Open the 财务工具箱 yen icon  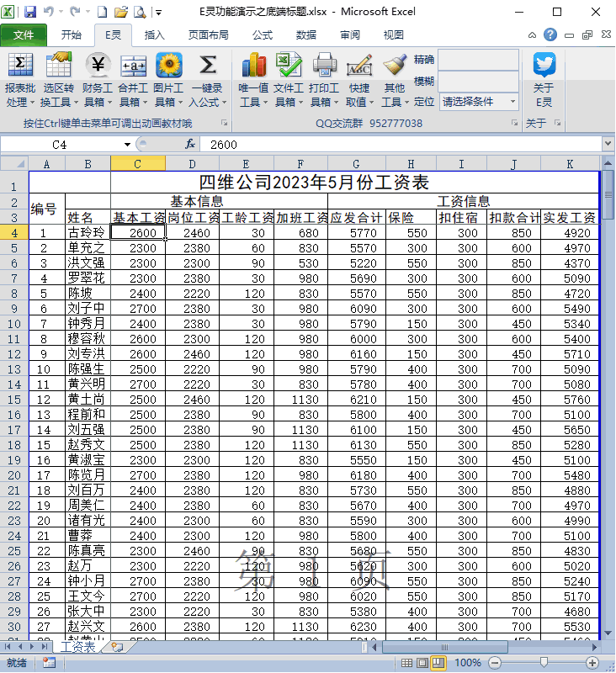click(x=98, y=66)
